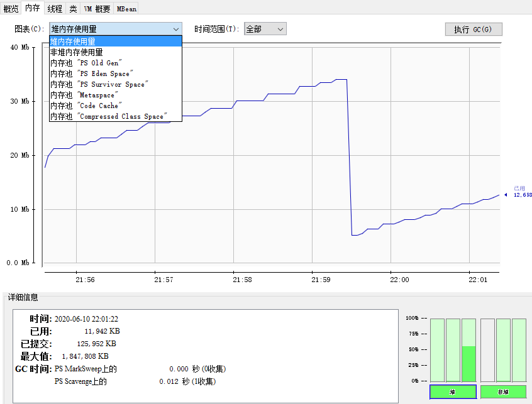Select the 内存 tab
Screen dimensions: 532x404
point(33,8)
